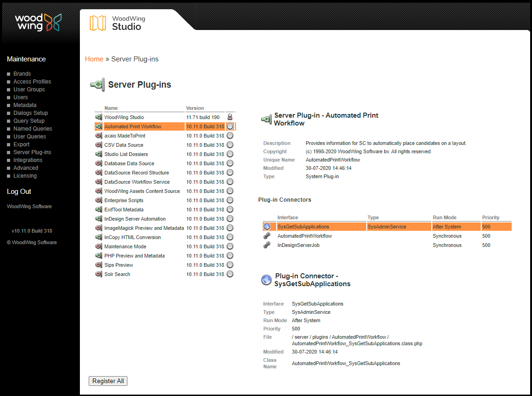
Task: Select the icon beside PHP Preview and Metadata
Action: click(x=99, y=256)
